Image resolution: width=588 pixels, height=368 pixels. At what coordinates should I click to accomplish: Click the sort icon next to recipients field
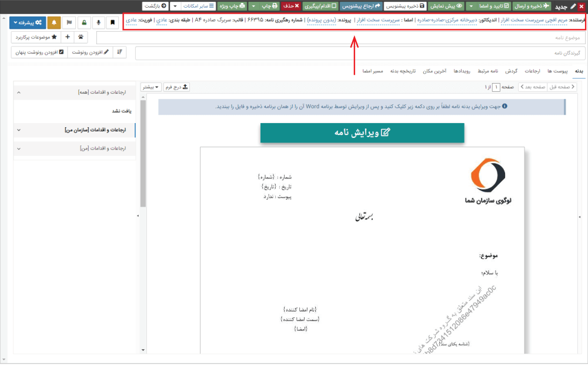[x=119, y=52]
